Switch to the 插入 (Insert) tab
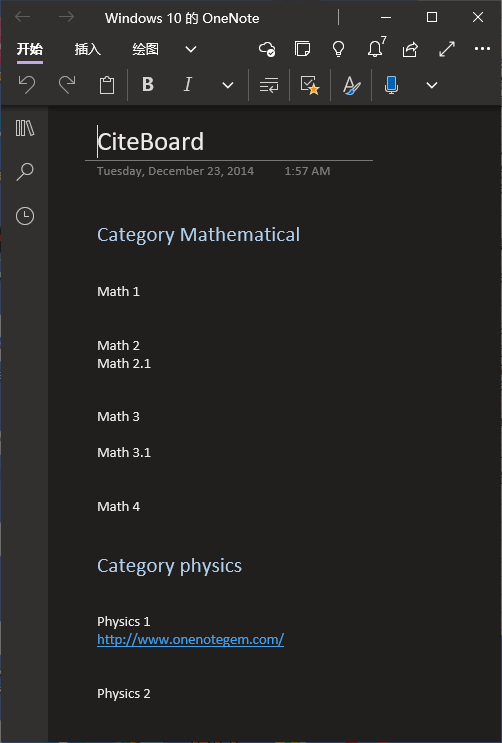This screenshot has width=502, height=743. 87,49
